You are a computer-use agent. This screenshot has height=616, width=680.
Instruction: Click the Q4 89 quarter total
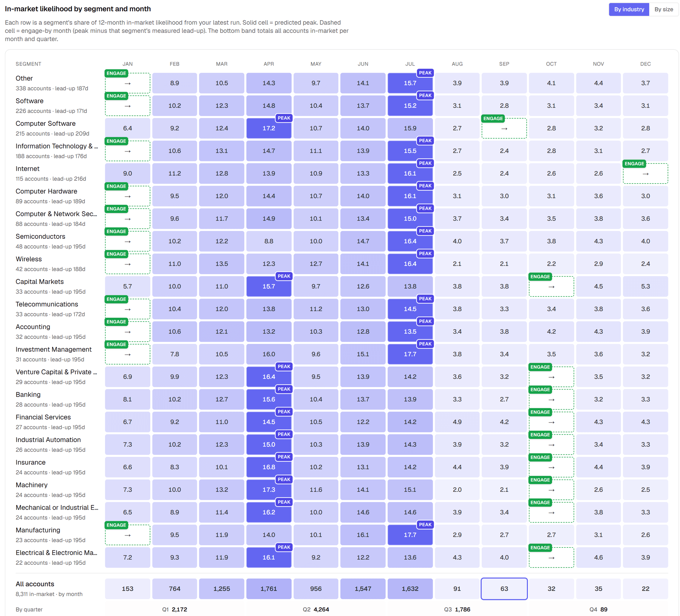598,609
